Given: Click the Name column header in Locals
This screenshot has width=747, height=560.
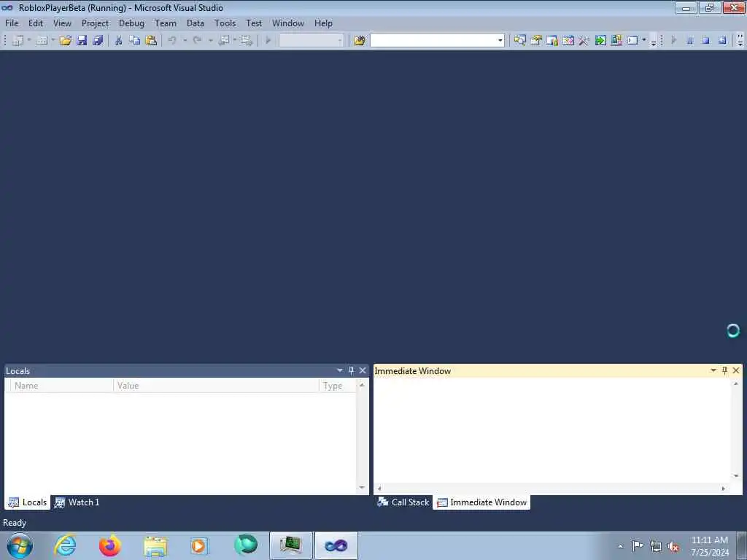Looking at the screenshot, I should 61,386.
